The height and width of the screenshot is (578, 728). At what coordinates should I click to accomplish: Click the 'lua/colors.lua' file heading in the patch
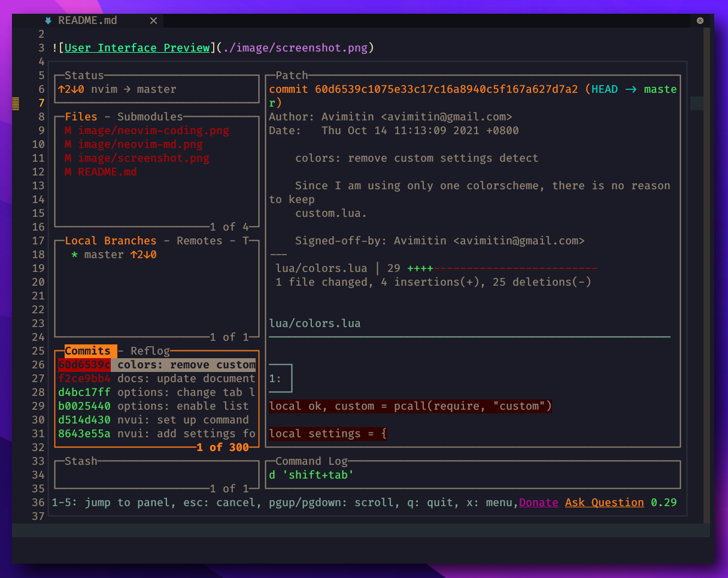point(315,323)
